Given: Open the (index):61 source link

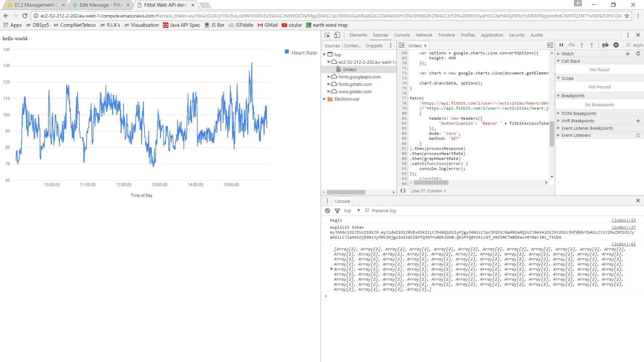Looking at the screenshot, I should (624, 244).
